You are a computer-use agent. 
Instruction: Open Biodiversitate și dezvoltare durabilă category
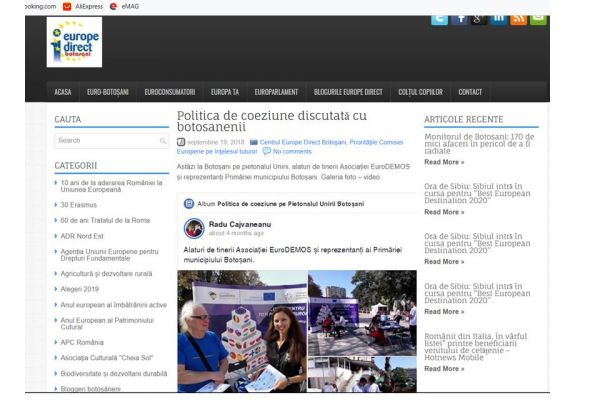(114, 374)
